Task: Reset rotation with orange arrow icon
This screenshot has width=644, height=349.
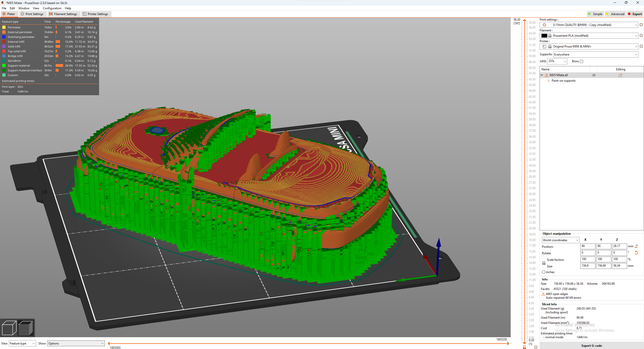Action: click(636, 253)
